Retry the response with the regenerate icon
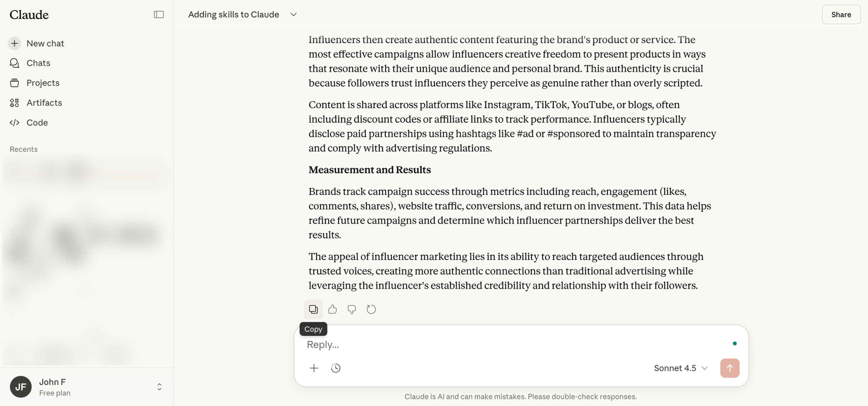The width and height of the screenshot is (868, 406). pyautogui.click(x=371, y=309)
